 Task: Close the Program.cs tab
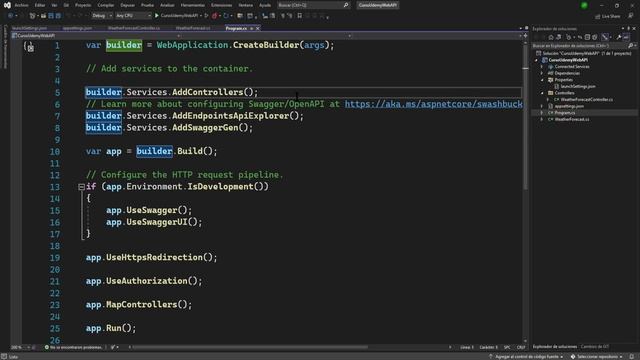(258, 29)
